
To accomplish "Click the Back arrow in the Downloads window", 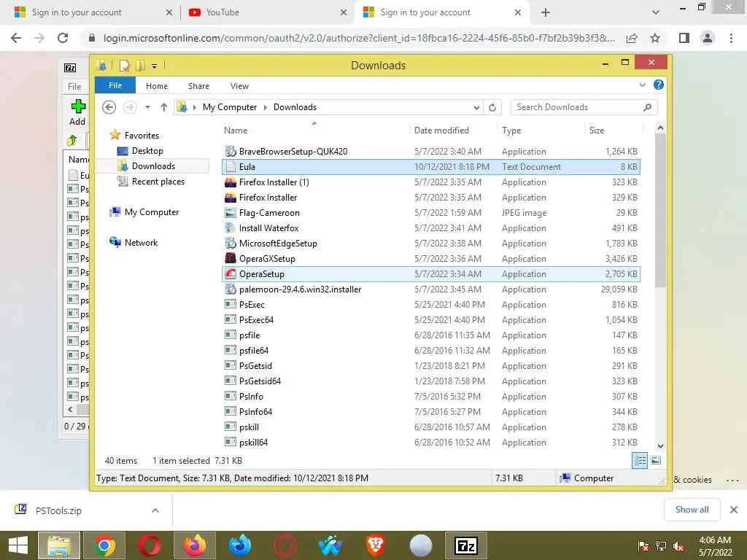I will (109, 107).
